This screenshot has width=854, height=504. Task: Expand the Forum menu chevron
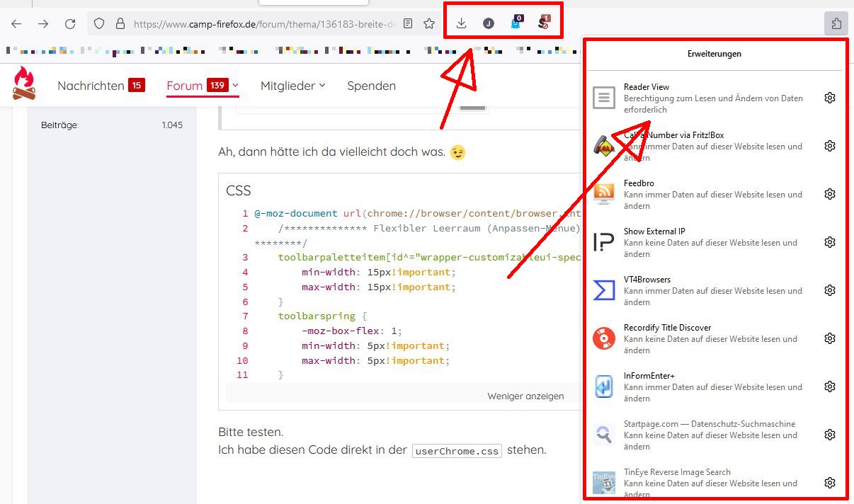tap(235, 86)
